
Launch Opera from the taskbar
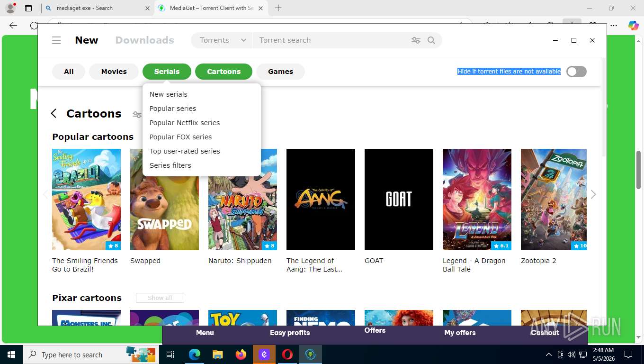point(287,355)
